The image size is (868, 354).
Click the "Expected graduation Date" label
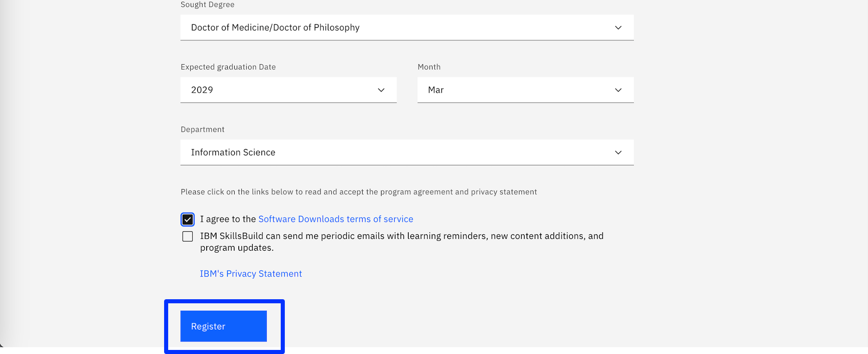click(x=228, y=67)
